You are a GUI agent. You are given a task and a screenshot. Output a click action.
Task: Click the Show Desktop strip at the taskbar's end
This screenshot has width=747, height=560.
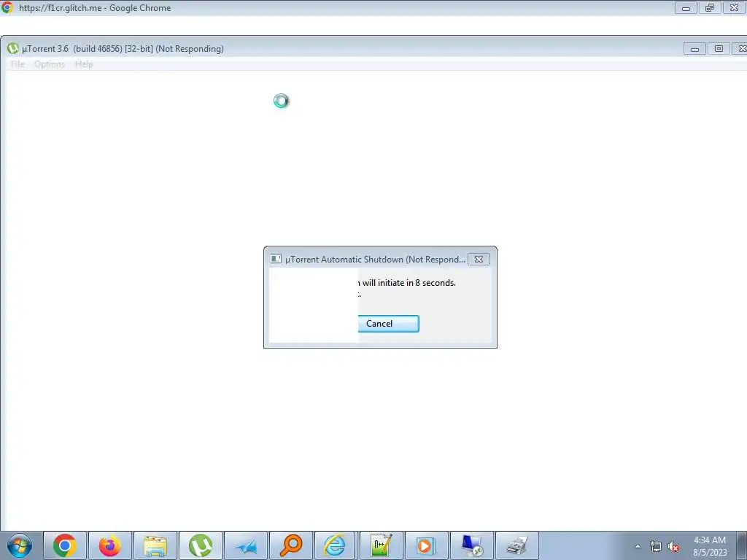point(742,545)
